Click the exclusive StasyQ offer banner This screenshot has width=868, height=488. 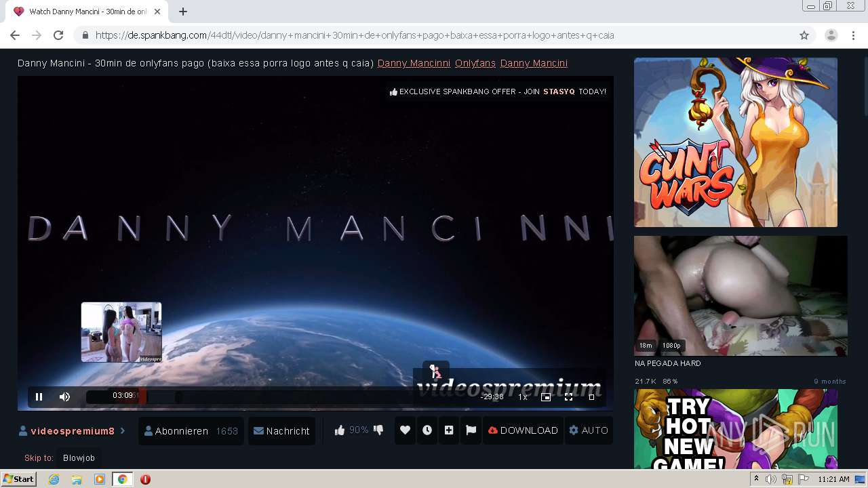pos(498,91)
